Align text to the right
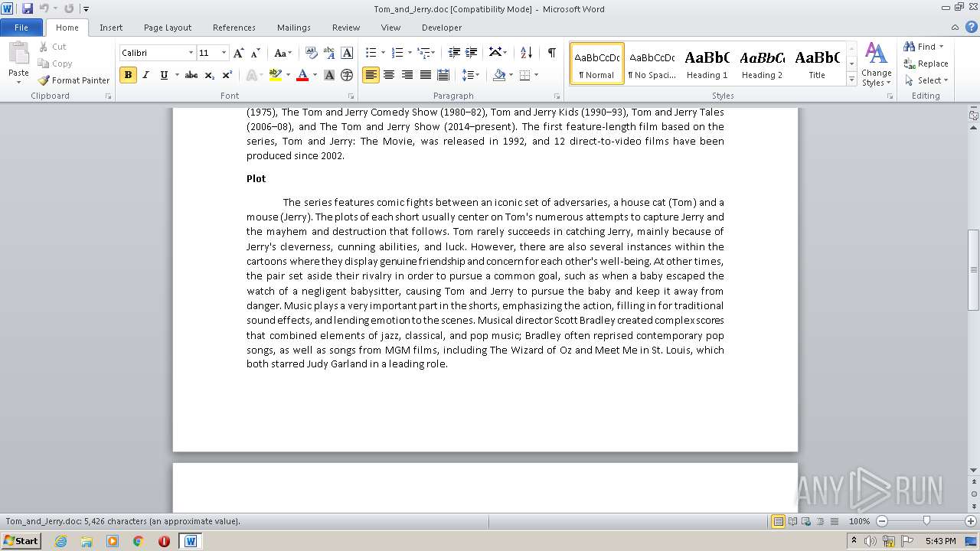The image size is (980, 551). [407, 75]
